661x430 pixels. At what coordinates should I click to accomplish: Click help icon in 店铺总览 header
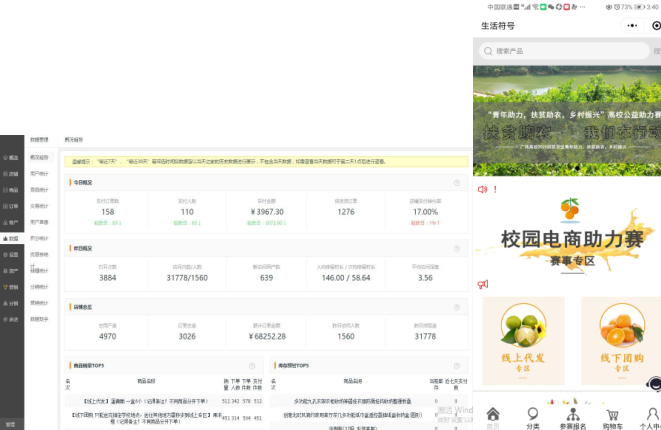point(457,306)
